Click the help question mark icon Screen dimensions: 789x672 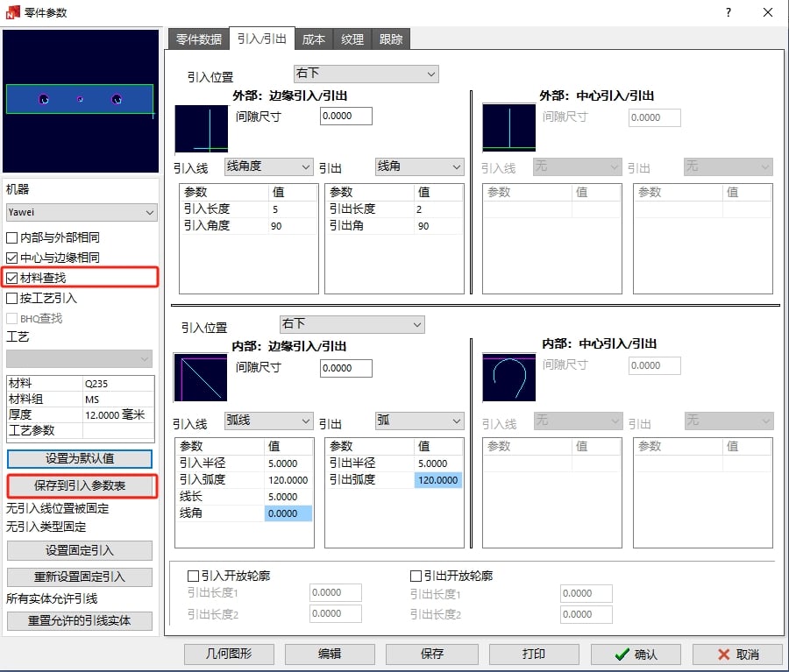point(729,12)
